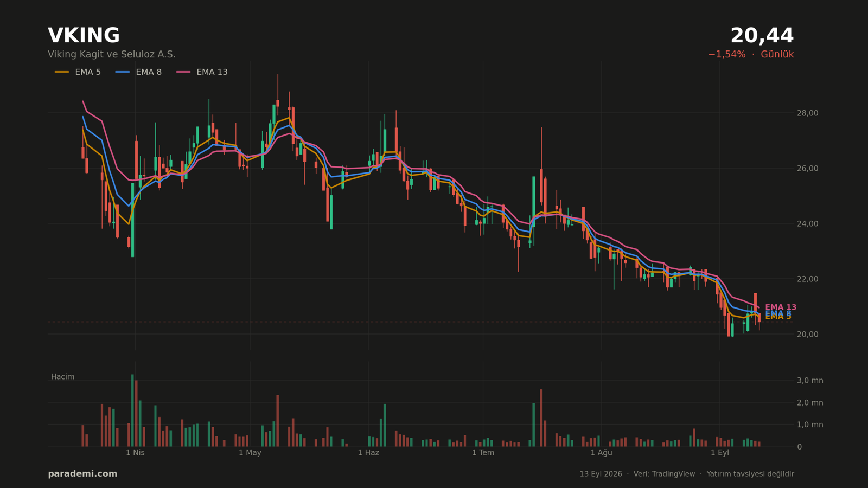Click the 1,0 mn volume axis label

coord(810,425)
